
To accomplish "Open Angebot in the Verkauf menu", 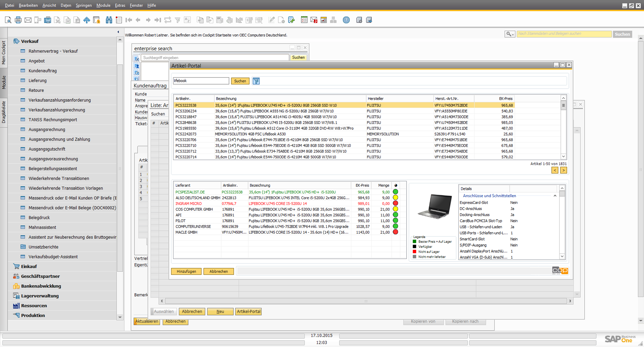I will [37, 61].
